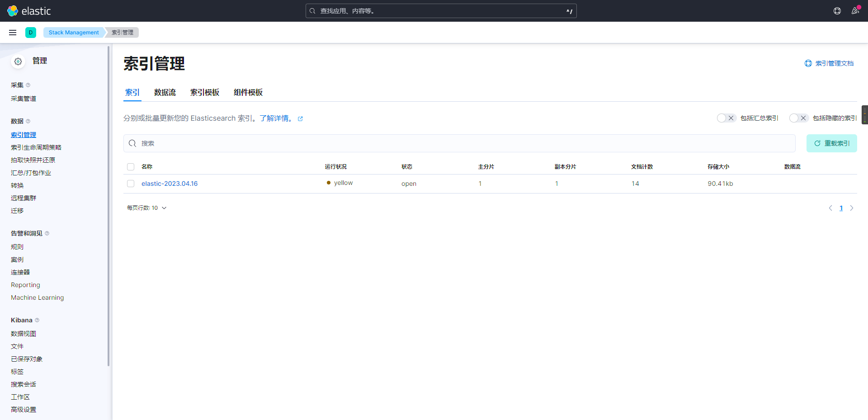Open the hamburger navigation menu
The width and height of the screenshot is (868, 420).
point(13,33)
